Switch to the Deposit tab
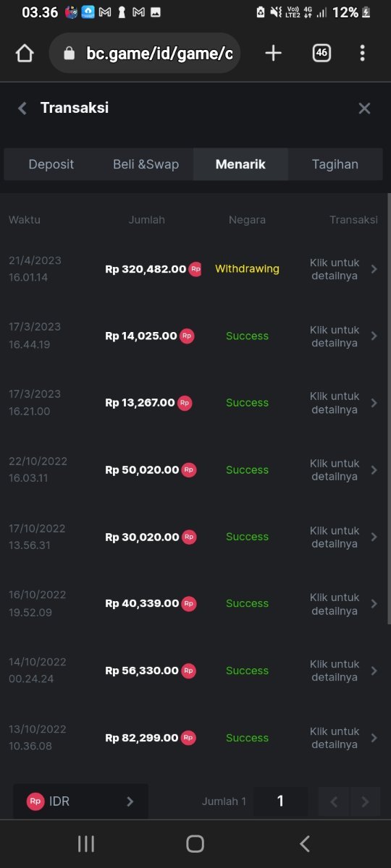This screenshot has height=868, width=391. click(51, 164)
